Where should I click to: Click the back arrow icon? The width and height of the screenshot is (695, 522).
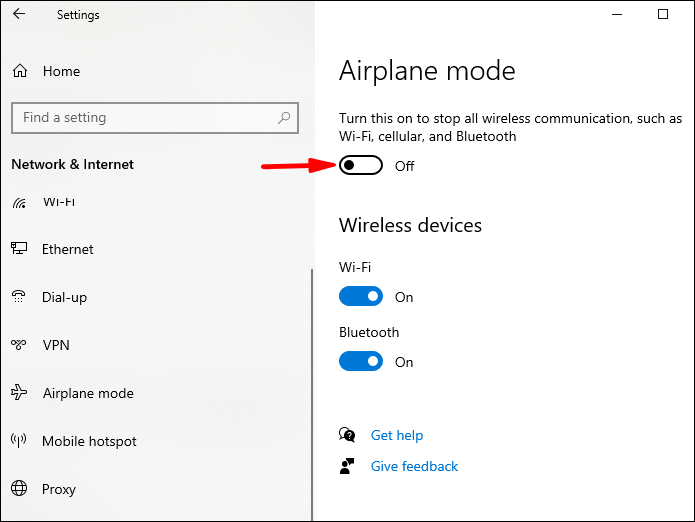pos(19,15)
